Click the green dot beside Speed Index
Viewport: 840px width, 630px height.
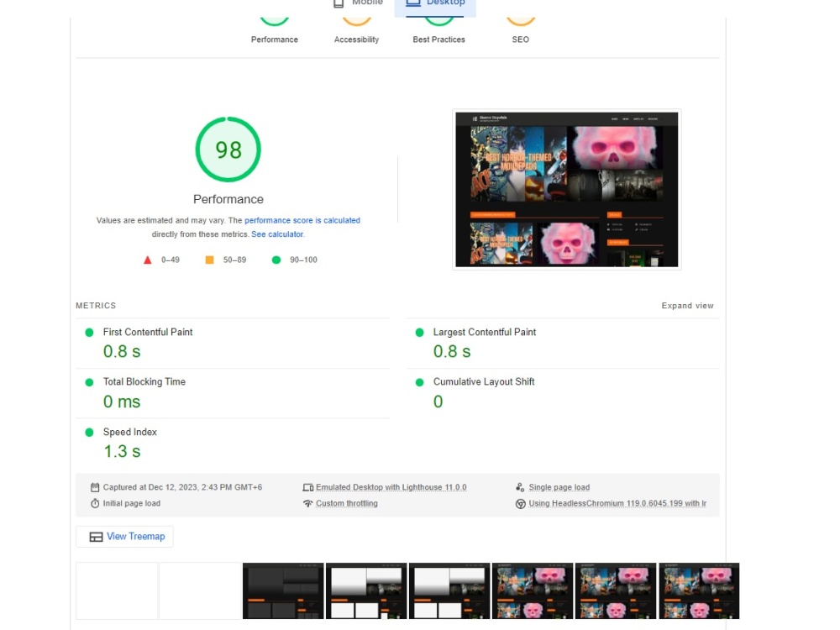coord(90,433)
